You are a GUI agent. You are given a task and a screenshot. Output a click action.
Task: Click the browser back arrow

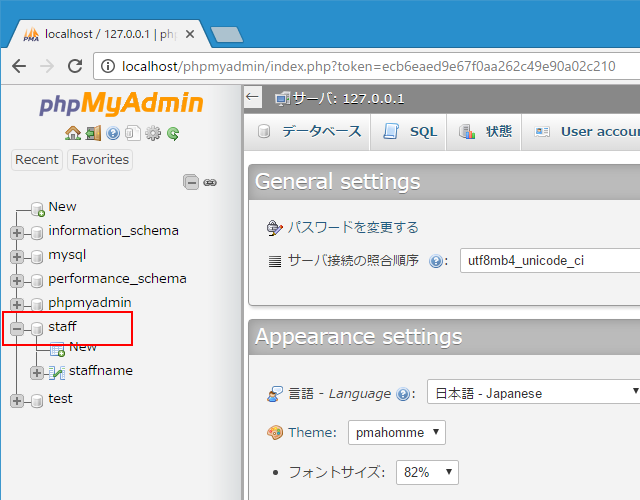coord(19,66)
